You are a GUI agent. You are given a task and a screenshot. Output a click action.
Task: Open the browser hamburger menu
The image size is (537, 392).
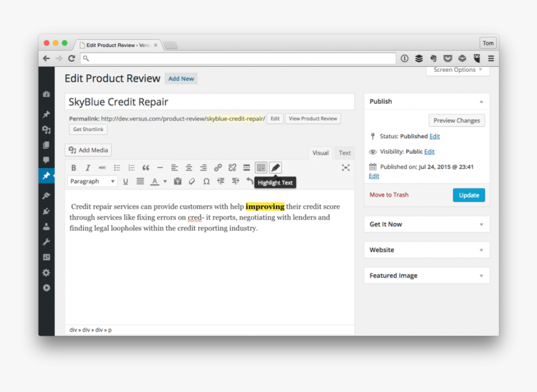[491, 59]
